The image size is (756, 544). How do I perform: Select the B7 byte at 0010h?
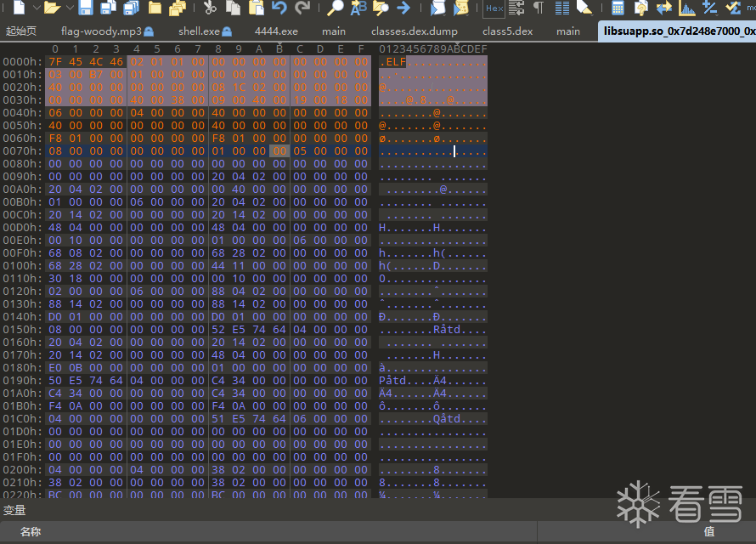click(x=96, y=75)
